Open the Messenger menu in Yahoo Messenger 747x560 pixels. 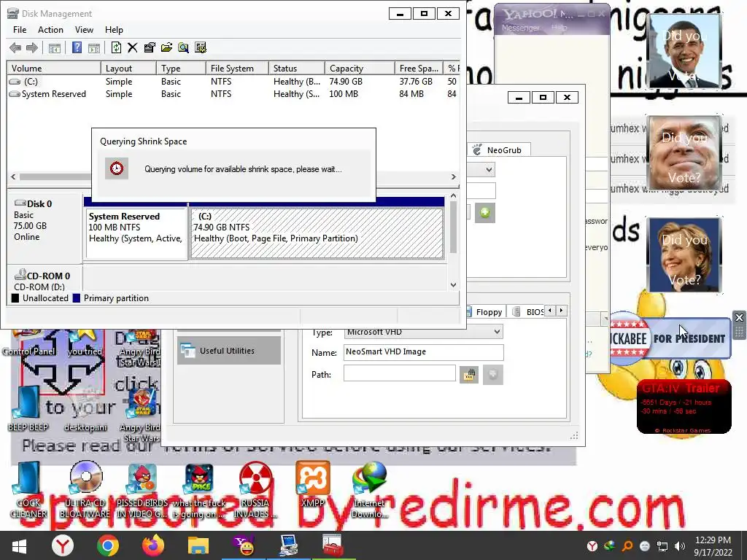point(520,28)
